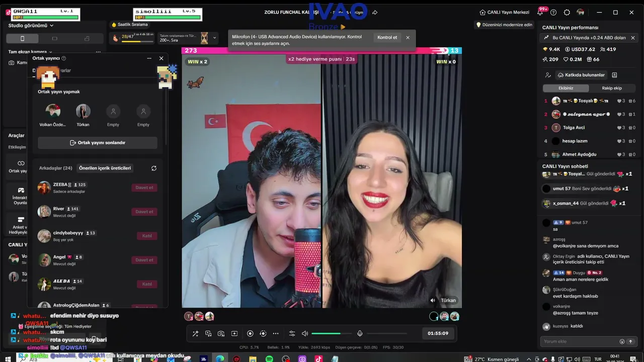This screenshot has height=362, width=644.
Task: Open the profile avatar menu
Action: pyautogui.click(x=581, y=12)
